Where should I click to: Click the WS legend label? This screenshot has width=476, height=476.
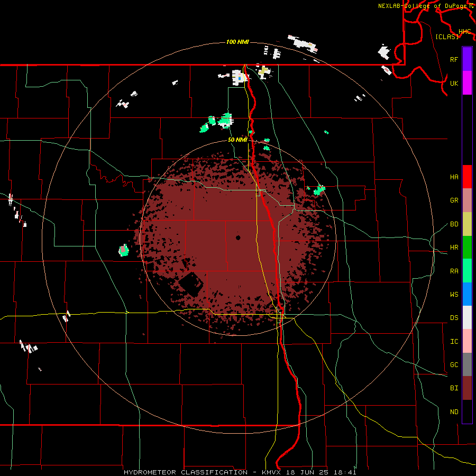pos(454,295)
